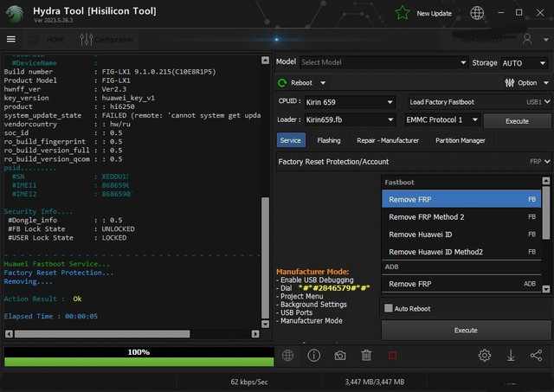Switch to the Service tab
Image resolution: width=554 pixels, height=392 pixels.
pyautogui.click(x=291, y=140)
